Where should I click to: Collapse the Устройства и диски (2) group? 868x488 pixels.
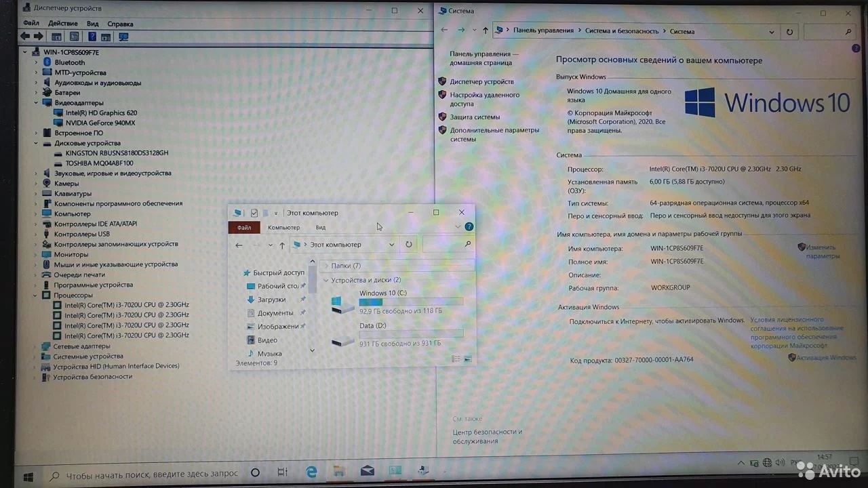pyautogui.click(x=326, y=280)
